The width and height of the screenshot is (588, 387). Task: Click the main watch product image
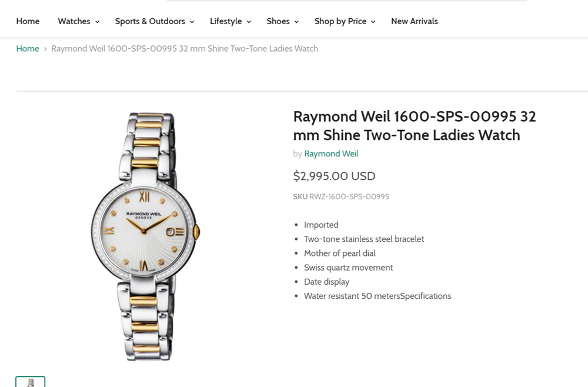click(x=146, y=235)
